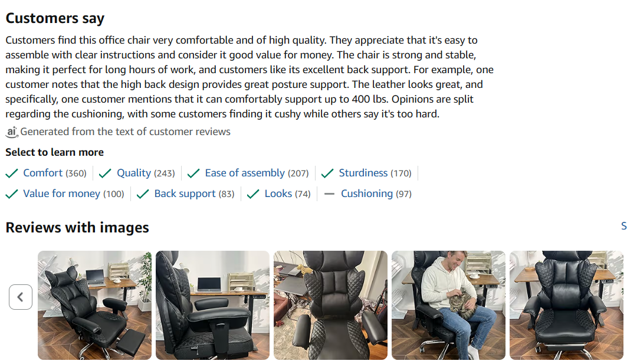This screenshot has width=627, height=364.
Task: Click the checkmark icon beside Quality
Action: click(106, 173)
